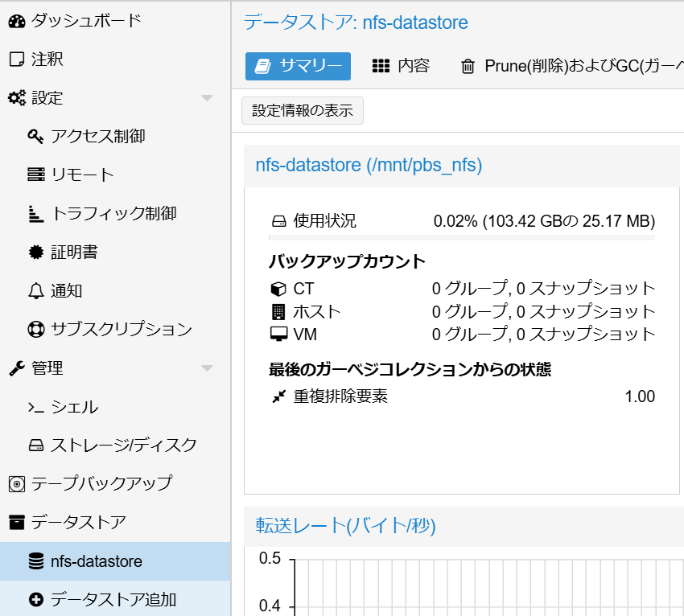The image size is (684, 616).
Task: Open シェル in the sidebar
Action: point(115,407)
